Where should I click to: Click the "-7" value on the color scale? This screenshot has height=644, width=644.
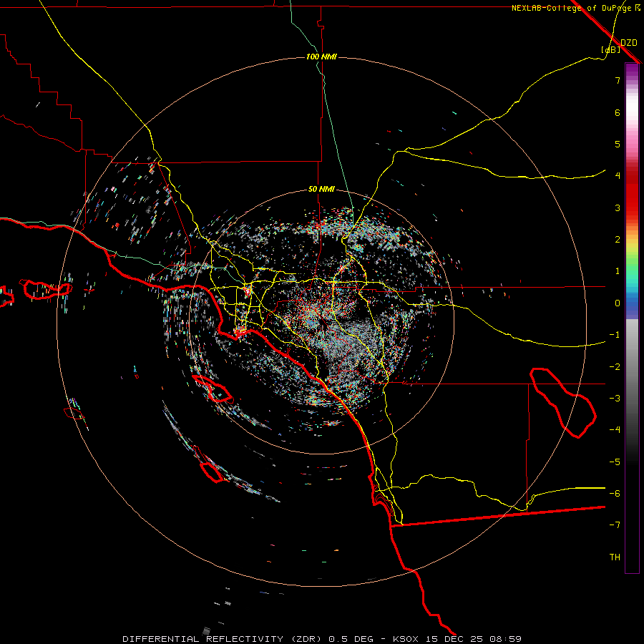click(x=615, y=525)
